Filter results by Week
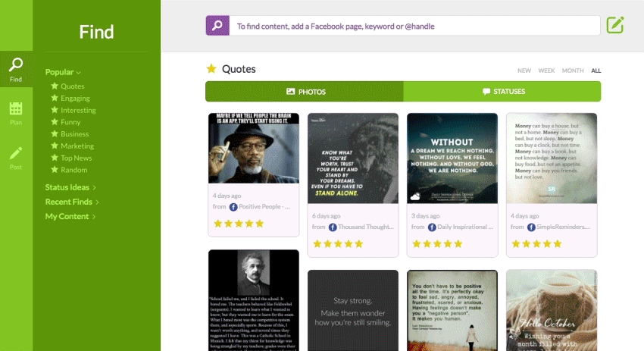644x351 pixels. 546,71
